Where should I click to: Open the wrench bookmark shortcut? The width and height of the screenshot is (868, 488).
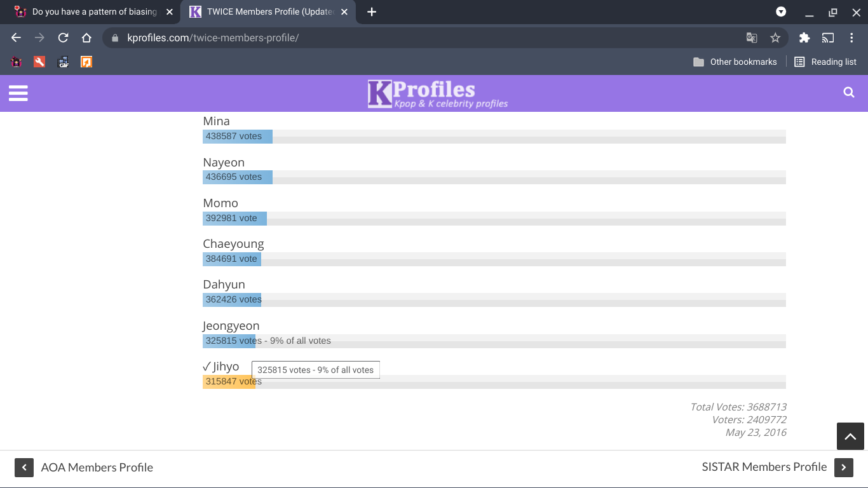point(39,62)
